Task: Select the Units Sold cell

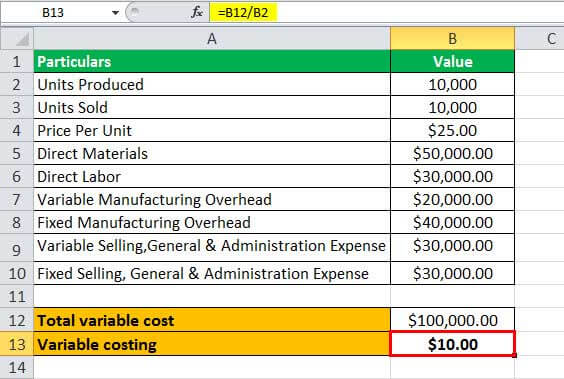Action: [212, 108]
